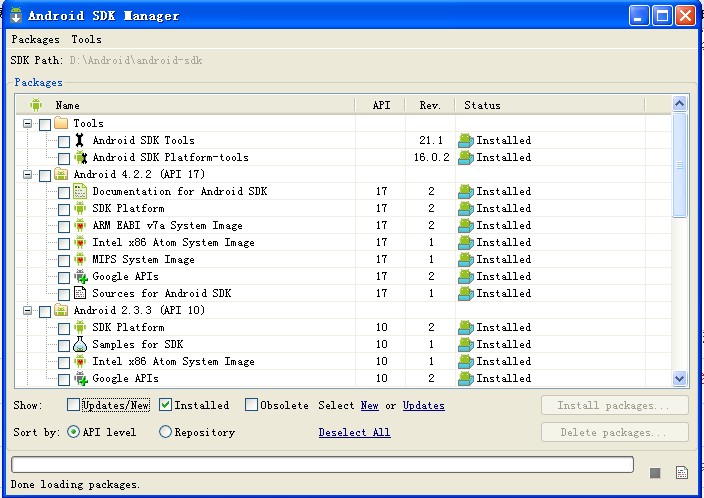Viewport: 704px width, 498px height.
Task: Check the ARM EABI v7a System Image box
Action: pos(64,226)
